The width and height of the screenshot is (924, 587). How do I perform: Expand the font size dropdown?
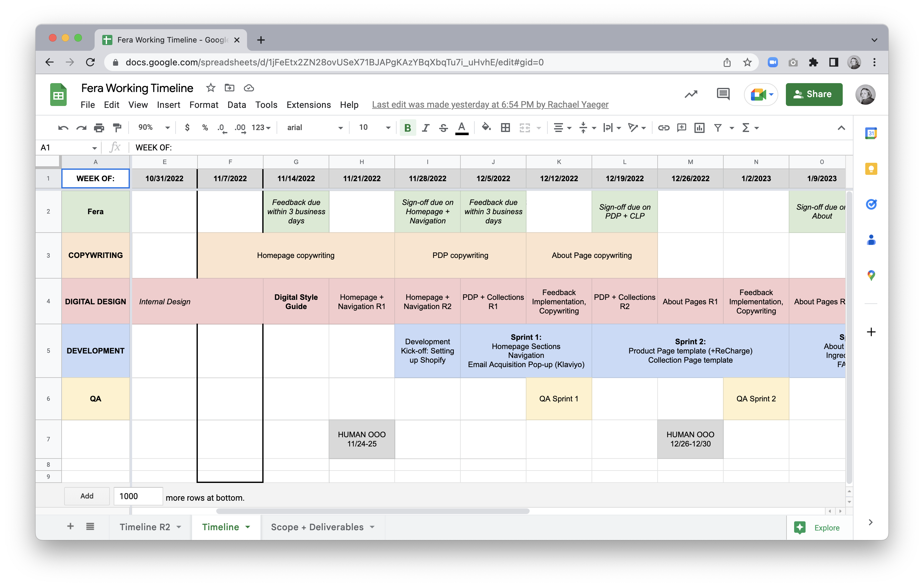[x=388, y=128]
